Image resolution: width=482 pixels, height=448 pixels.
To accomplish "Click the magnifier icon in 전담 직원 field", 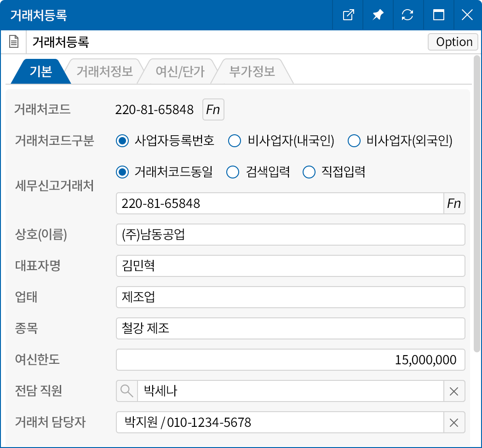I will [x=126, y=391].
